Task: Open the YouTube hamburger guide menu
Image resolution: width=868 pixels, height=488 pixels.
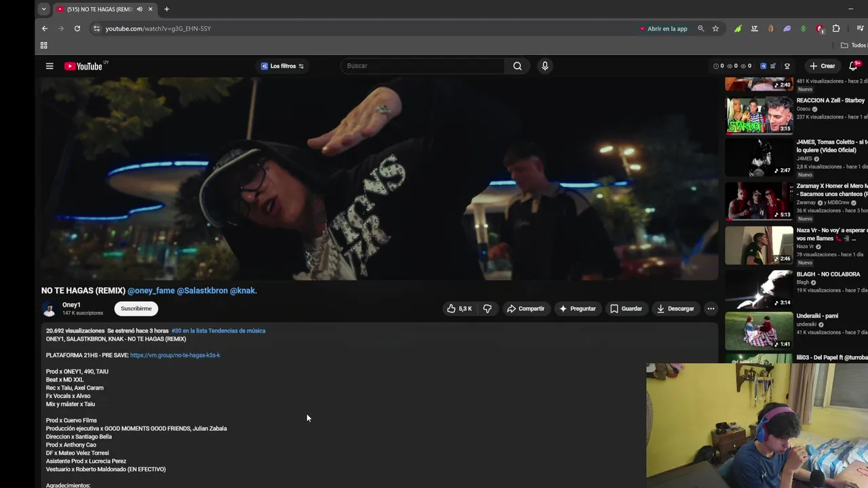Action: click(50, 66)
